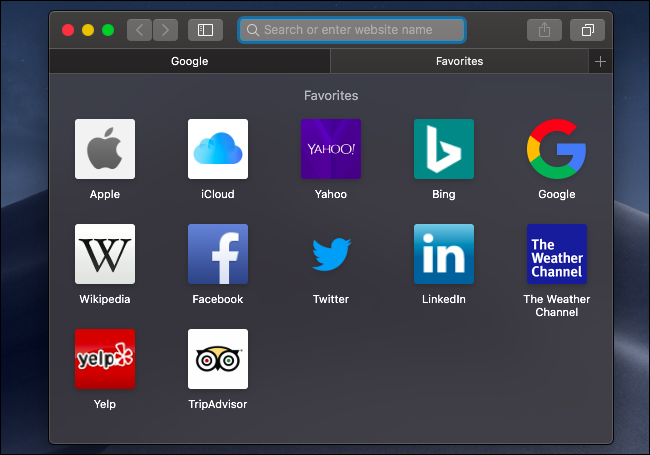This screenshot has width=650, height=455.
Task: Open the iCloud favorite
Action: pyautogui.click(x=218, y=149)
